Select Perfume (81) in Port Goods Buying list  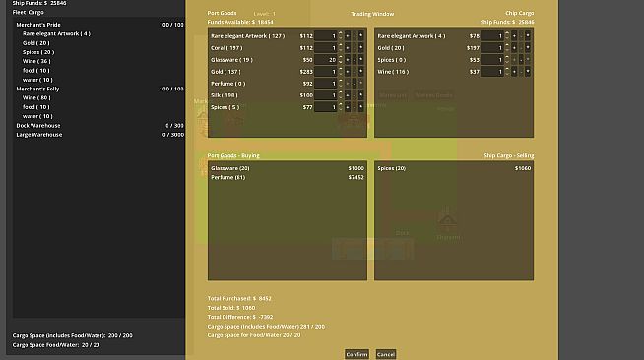click(x=288, y=177)
